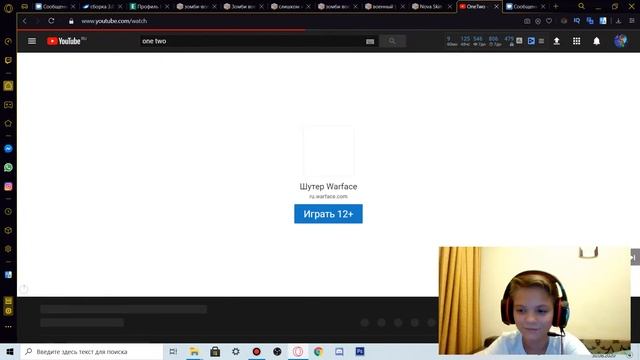Open Windows Settings gear on taskbar
640x360 pixels.
click(236, 351)
